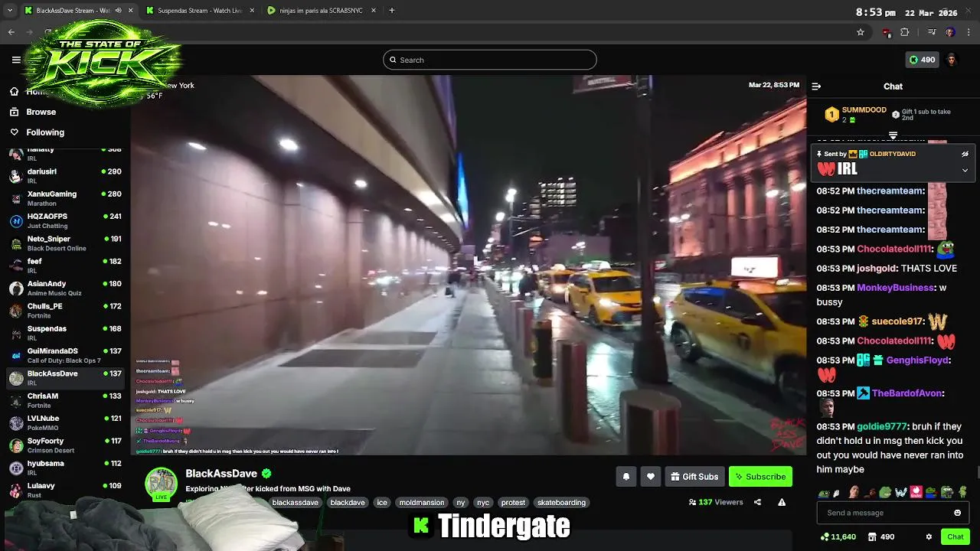Focus the Kick search box
The image size is (980, 551).
pos(490,60)
